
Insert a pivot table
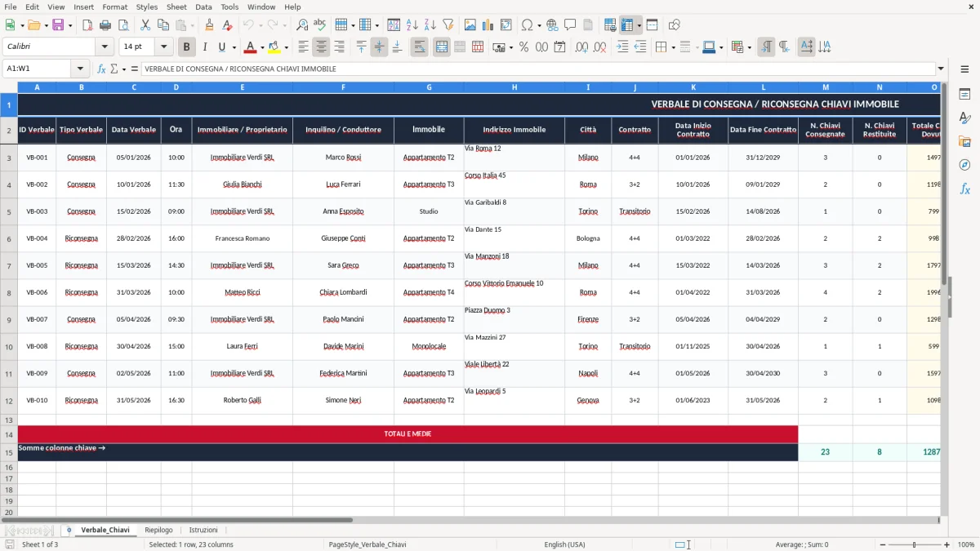506,25
